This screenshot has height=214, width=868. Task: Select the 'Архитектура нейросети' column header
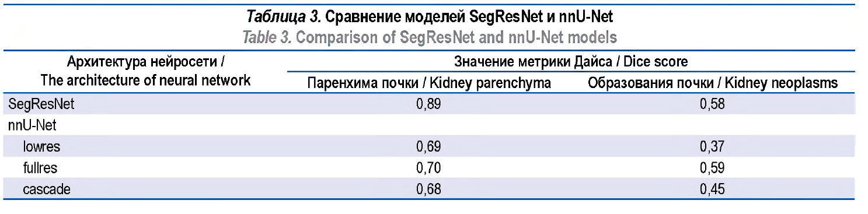146,61
